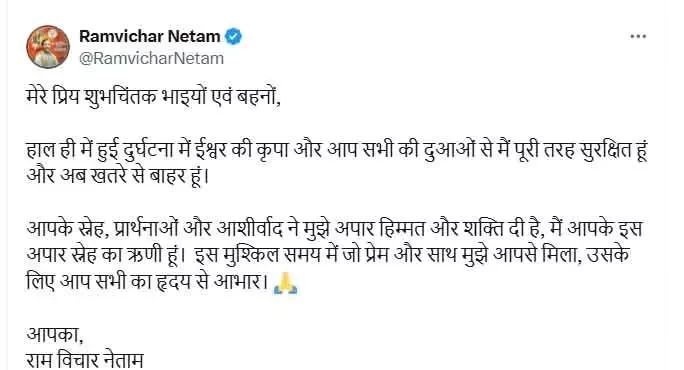This screenshot has height=370, width=684.
Task: Click the blue verified checkmark badge
Action: (233, 36)
